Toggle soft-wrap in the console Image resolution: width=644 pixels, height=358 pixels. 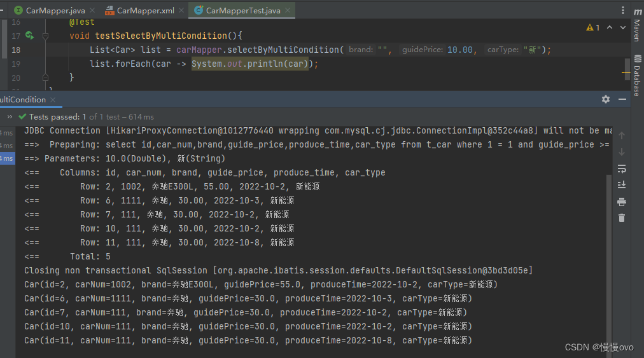622,169
